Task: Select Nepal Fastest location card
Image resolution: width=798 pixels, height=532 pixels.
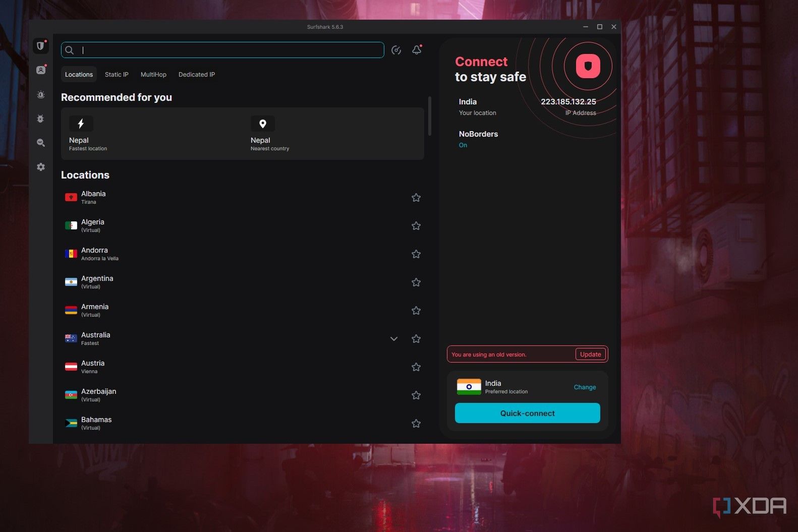Action: 151,134
